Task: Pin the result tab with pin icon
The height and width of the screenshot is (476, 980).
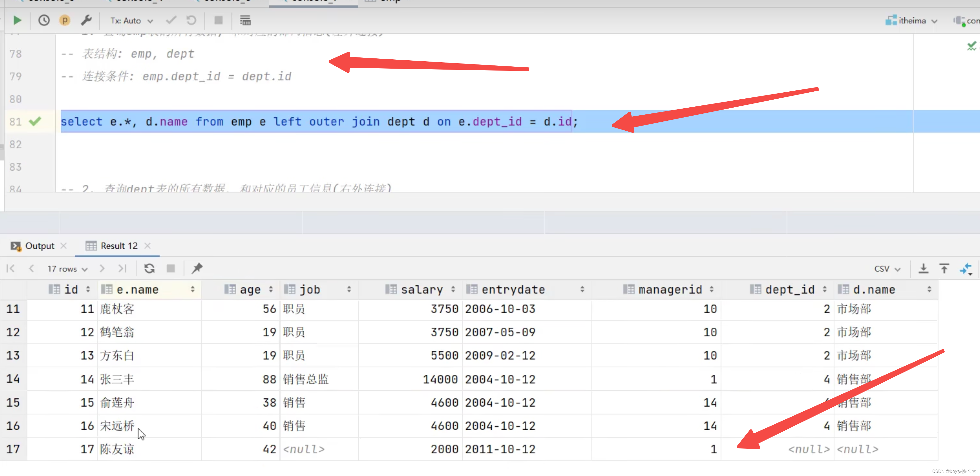Action: [x=197, y=268]
